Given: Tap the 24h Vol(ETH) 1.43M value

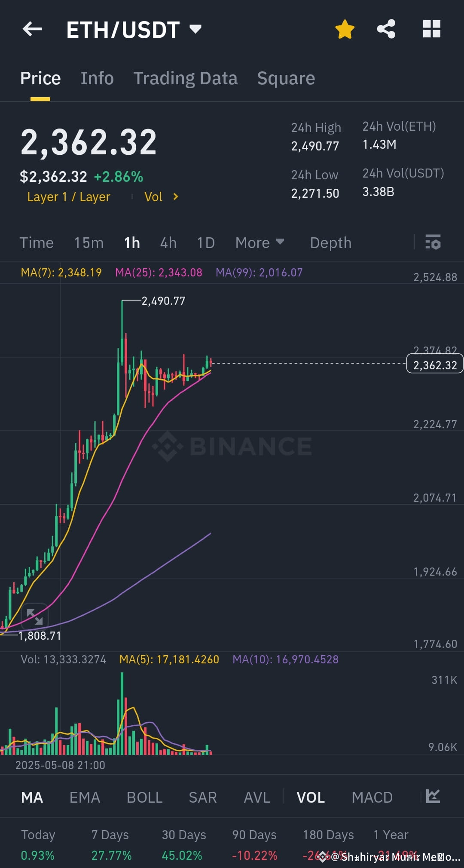Looking at the screenshot, I should point(379,144).
